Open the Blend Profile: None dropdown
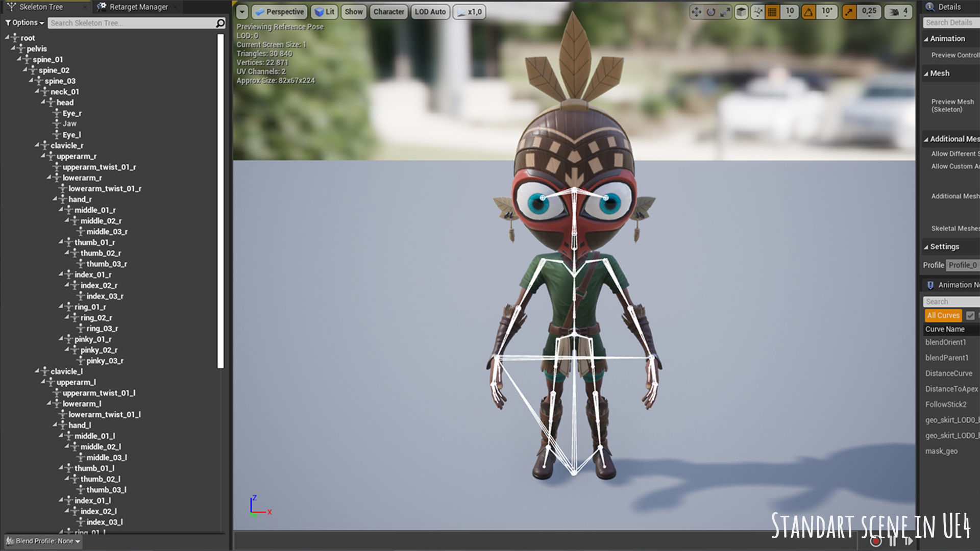This screenshot has width=980, height=551. click(x=43, y=541)
